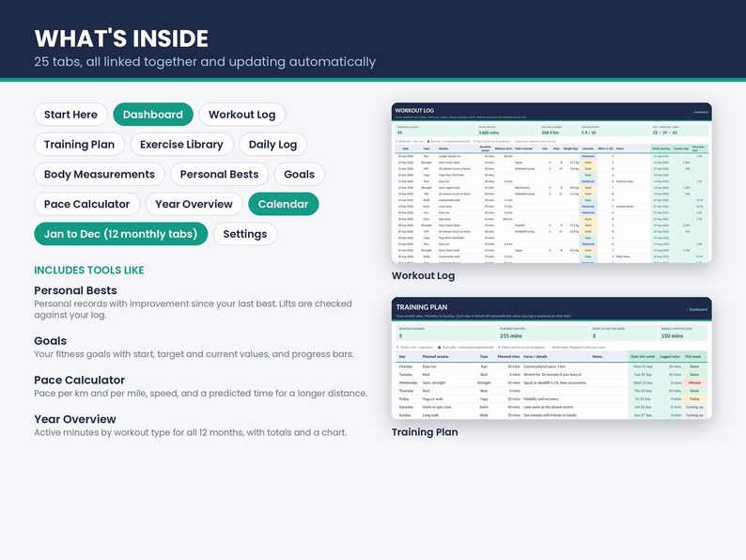Select the green Calendar tab pill

[283, 204]
